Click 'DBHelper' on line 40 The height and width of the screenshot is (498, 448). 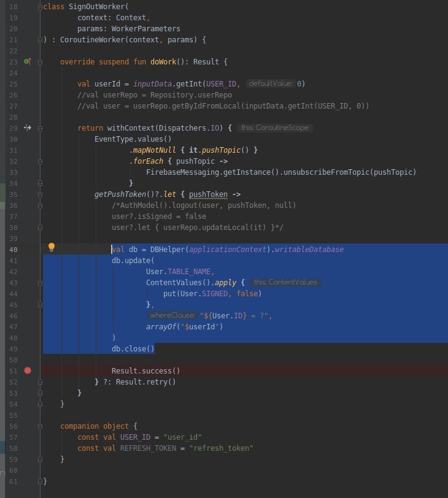tap(167, 250)
